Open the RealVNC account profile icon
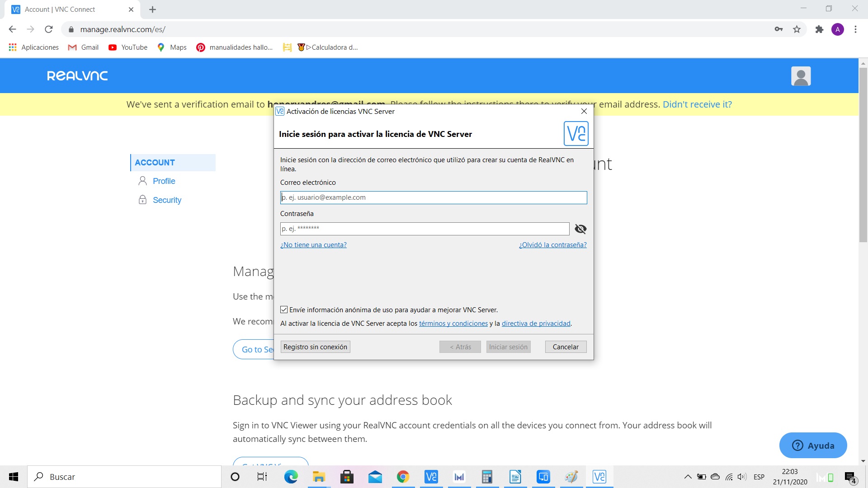 (x=801, y=75)
